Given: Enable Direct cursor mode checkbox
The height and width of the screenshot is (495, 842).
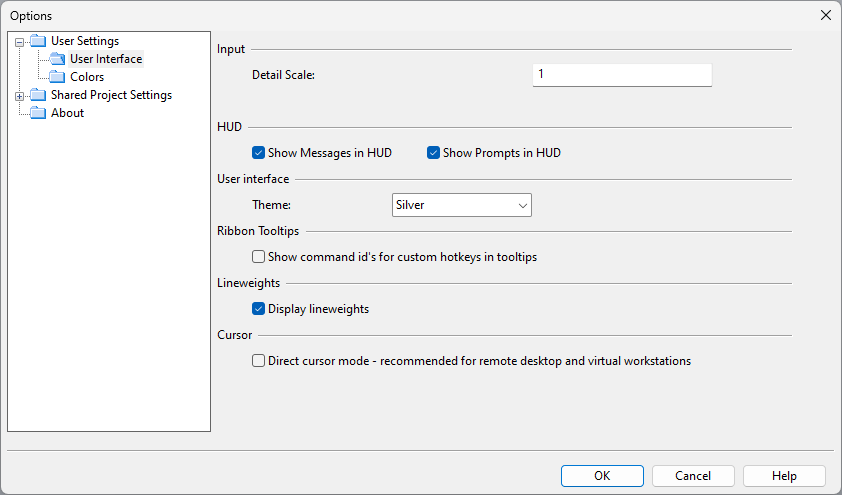Looking at the screenshot, I should [x=259, y=361].
